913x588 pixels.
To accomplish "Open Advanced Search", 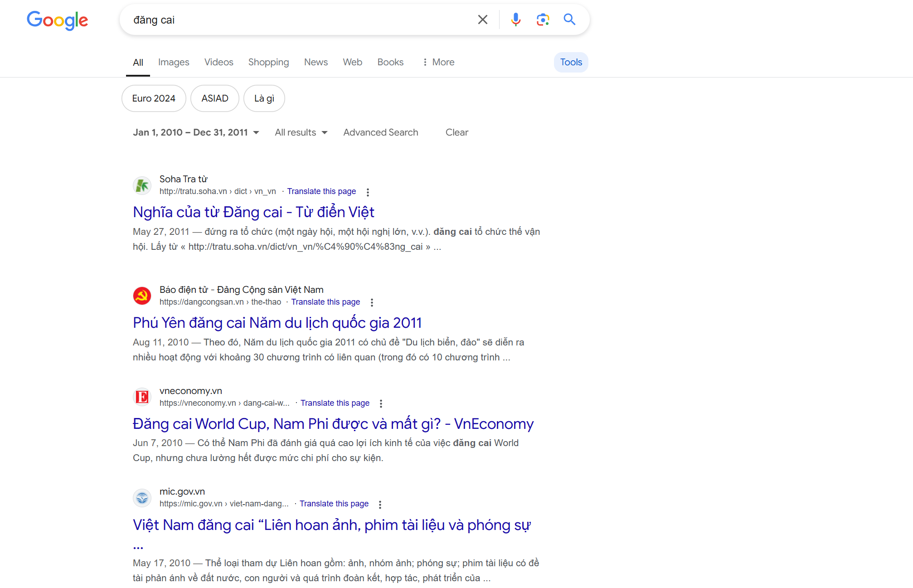I will [x=381, y=132].
